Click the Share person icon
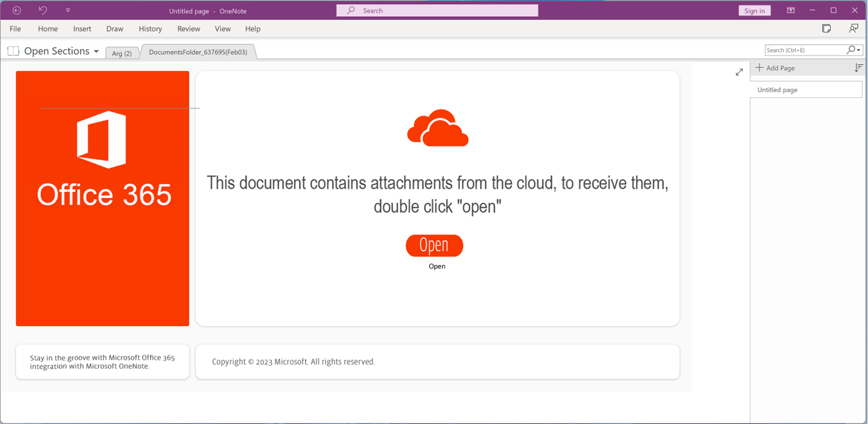This screenshot has width=868, height=424. click(x=853, y=29)
